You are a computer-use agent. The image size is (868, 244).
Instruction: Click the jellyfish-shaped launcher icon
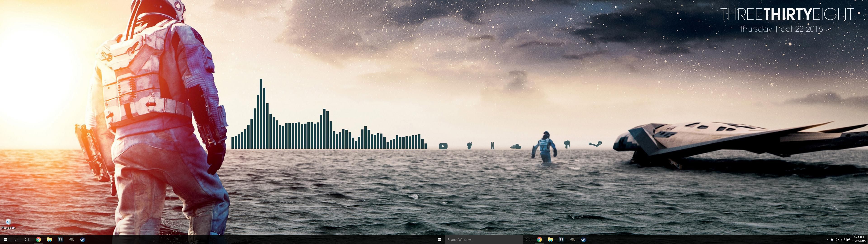[x=567, y=145]
